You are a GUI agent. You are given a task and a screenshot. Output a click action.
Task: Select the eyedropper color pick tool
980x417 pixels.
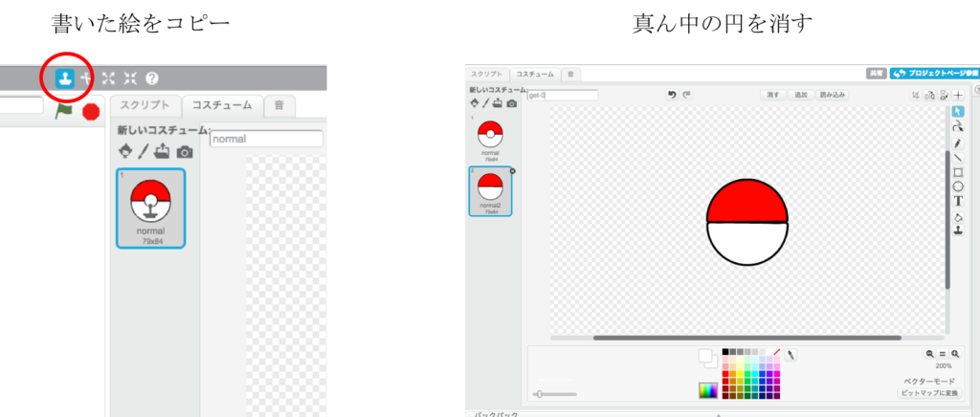(x=791, y=355)
